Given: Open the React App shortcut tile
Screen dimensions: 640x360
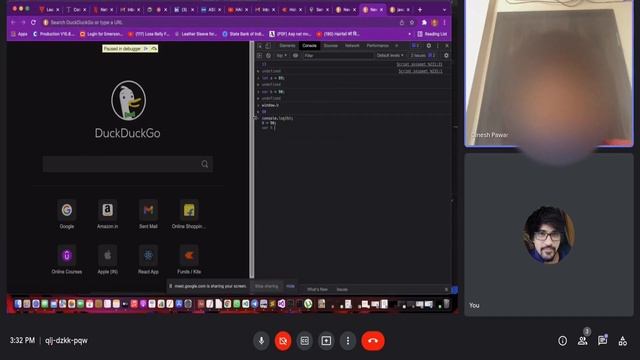Looking at the screenshot, I should pos(148,260).
